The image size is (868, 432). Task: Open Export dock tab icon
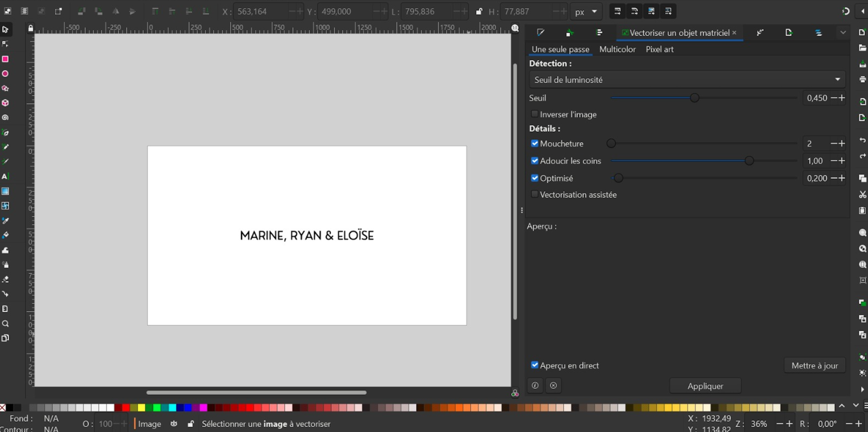tap(789, 33)
